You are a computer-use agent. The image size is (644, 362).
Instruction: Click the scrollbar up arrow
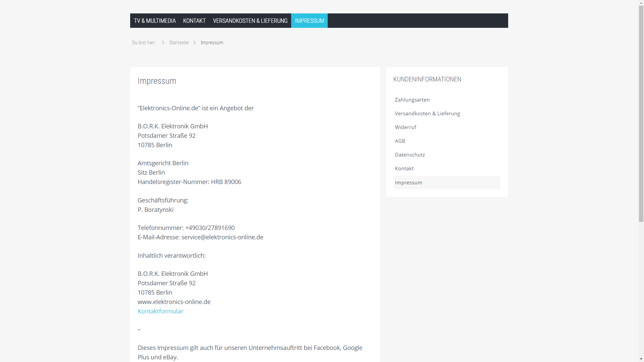tap(641, 3)
